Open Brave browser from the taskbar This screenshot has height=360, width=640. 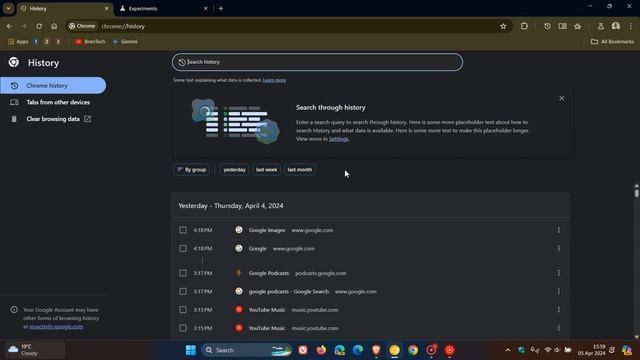click(x=376, y=350)
